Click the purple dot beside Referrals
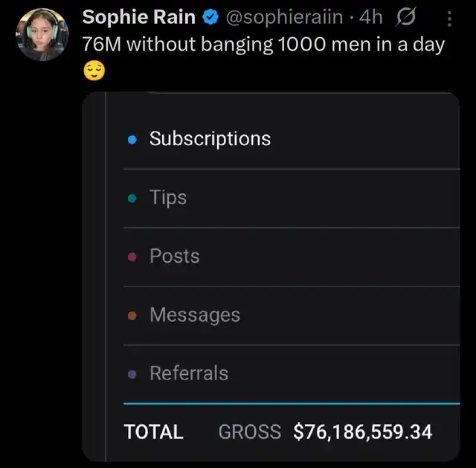The height and width of the screenshot is (468, 476). pyautogui.click(x=132, y=374)
